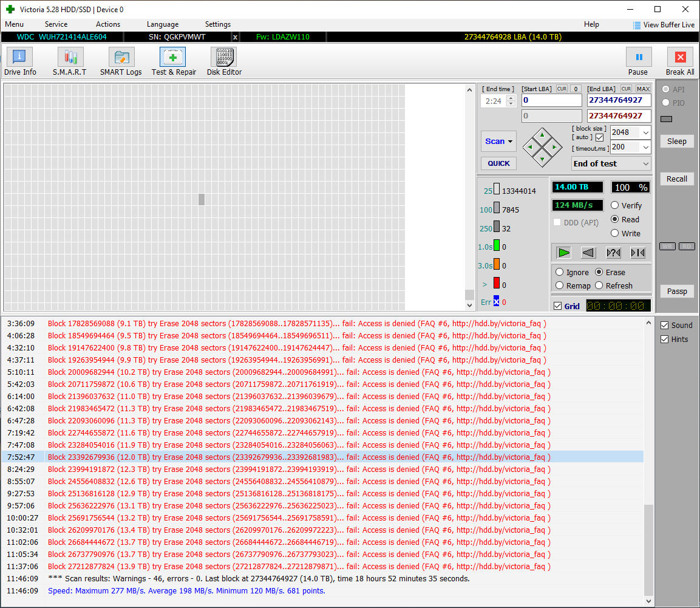Click the down arrow on navigation diamond

[x=542, y=160]
